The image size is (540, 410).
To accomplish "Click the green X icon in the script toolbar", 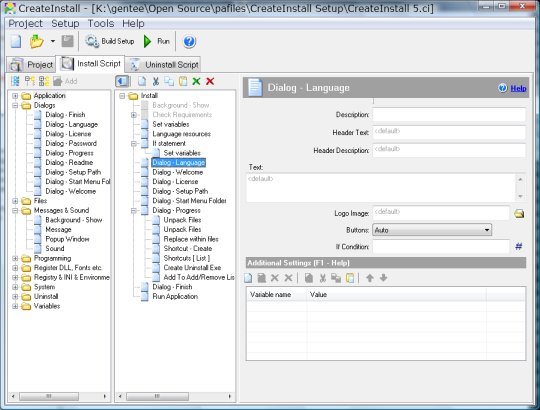I will (x=196, y=81).
